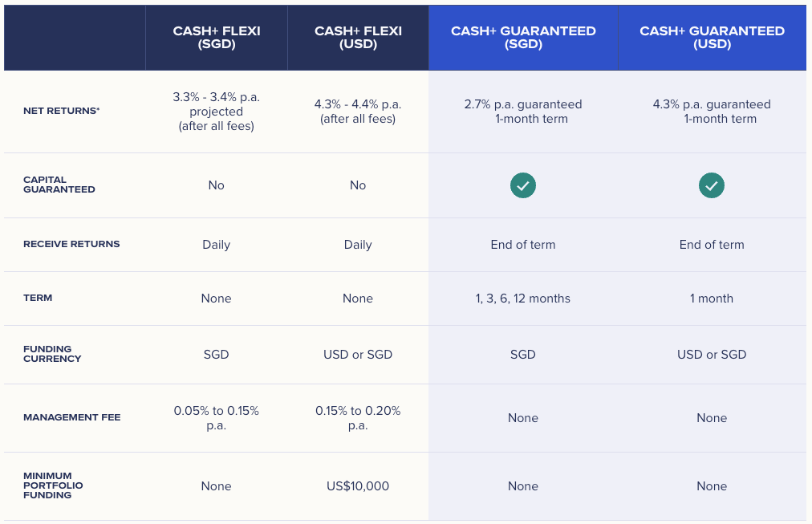Click the 1, 3, 6, 12 months term
This screenshot has height=524, width=812.
tap(523, 299)
